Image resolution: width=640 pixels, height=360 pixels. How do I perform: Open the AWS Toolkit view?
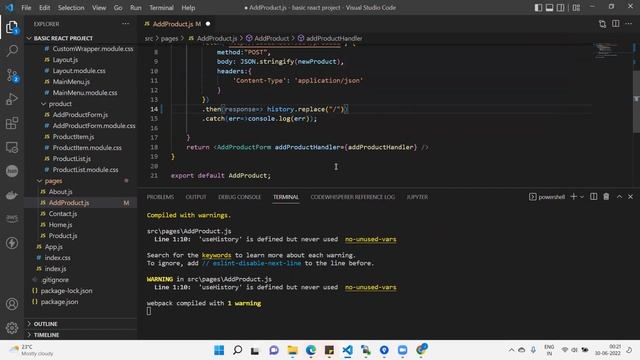[12, 219]
